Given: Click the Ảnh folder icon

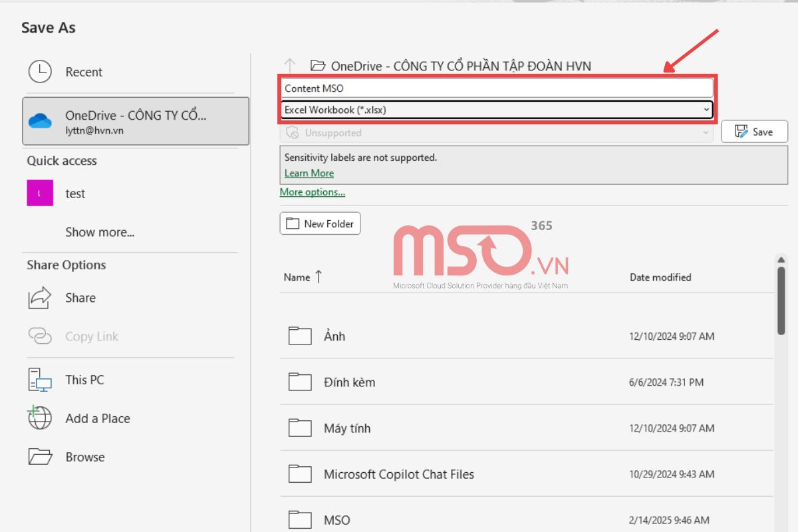Looking at the screenshot, I should click(x=300, y=336).
